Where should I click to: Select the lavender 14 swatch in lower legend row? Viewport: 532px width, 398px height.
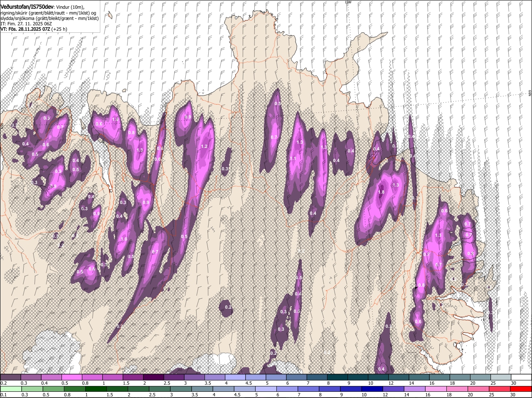(415, 389)
